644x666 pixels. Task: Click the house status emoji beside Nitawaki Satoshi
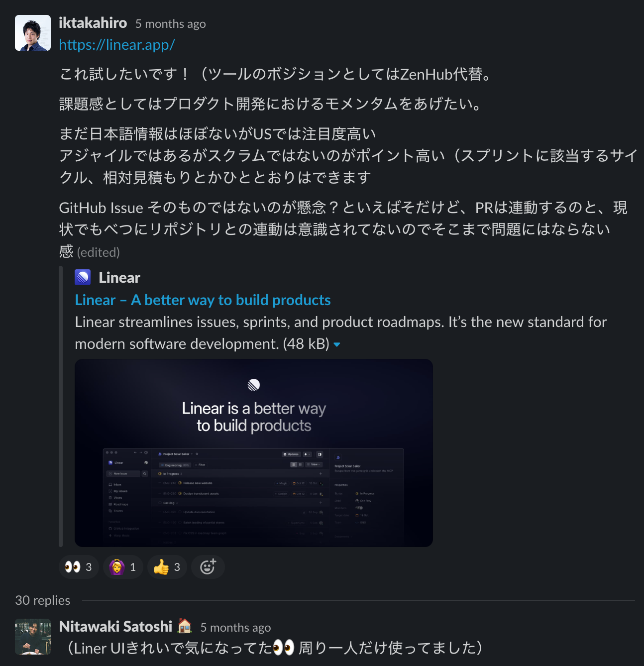pyautogui.click(x=185, y=626)
